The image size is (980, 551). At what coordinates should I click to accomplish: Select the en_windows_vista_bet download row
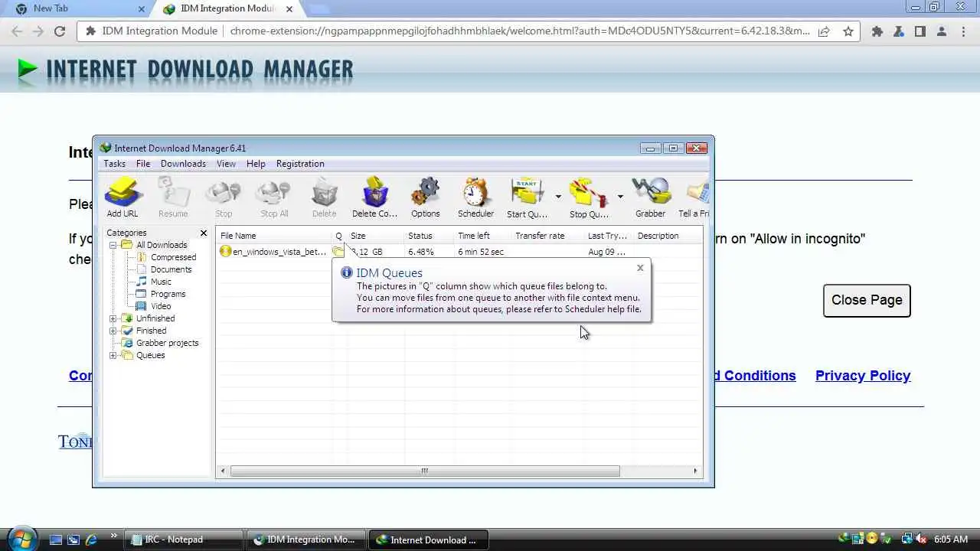(459, 252)
